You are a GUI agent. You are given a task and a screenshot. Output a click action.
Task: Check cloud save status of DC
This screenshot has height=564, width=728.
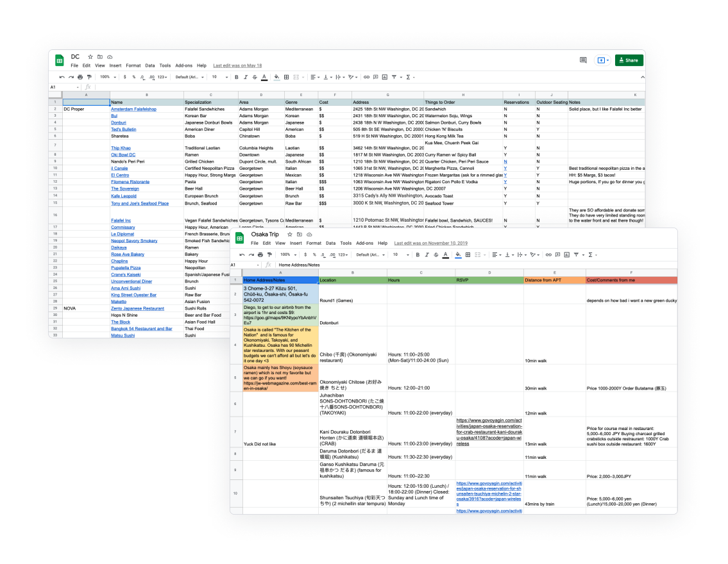tap(110, 57)
